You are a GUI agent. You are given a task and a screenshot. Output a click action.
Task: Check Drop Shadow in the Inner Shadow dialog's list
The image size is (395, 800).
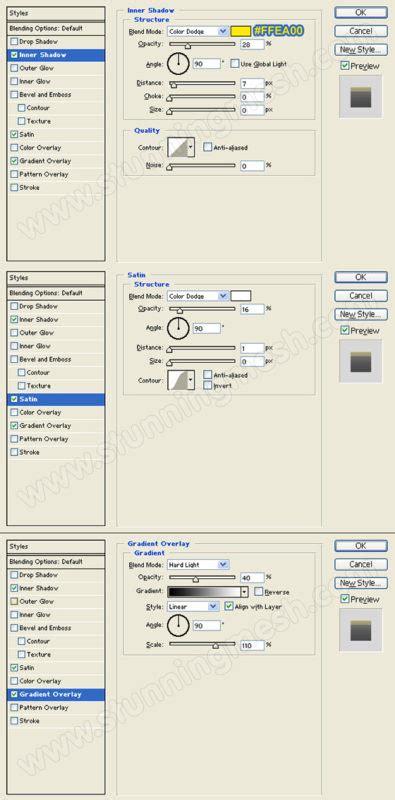pos(14,41)
